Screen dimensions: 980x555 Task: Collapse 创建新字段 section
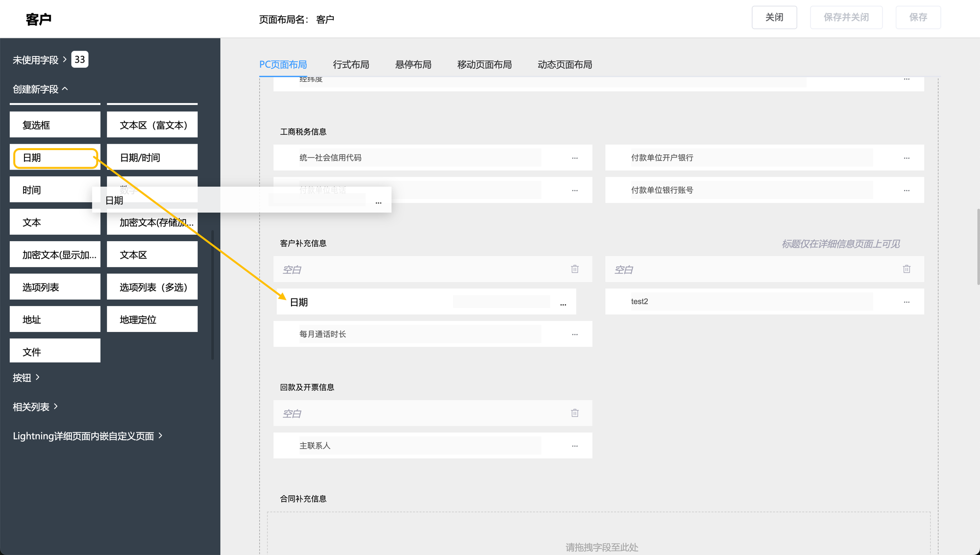click(x=40, y=89)
